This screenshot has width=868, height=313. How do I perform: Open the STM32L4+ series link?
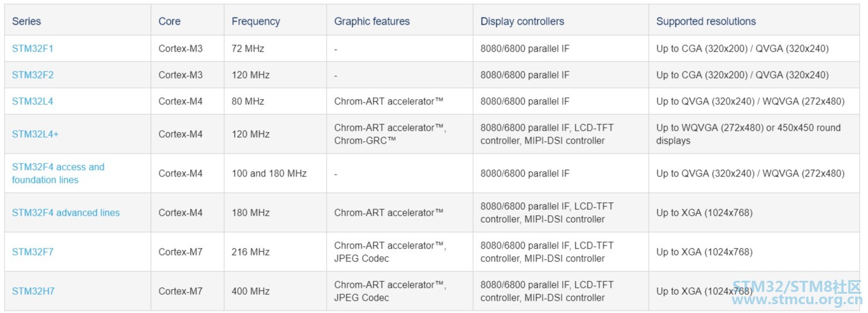[x=35, y=134]
